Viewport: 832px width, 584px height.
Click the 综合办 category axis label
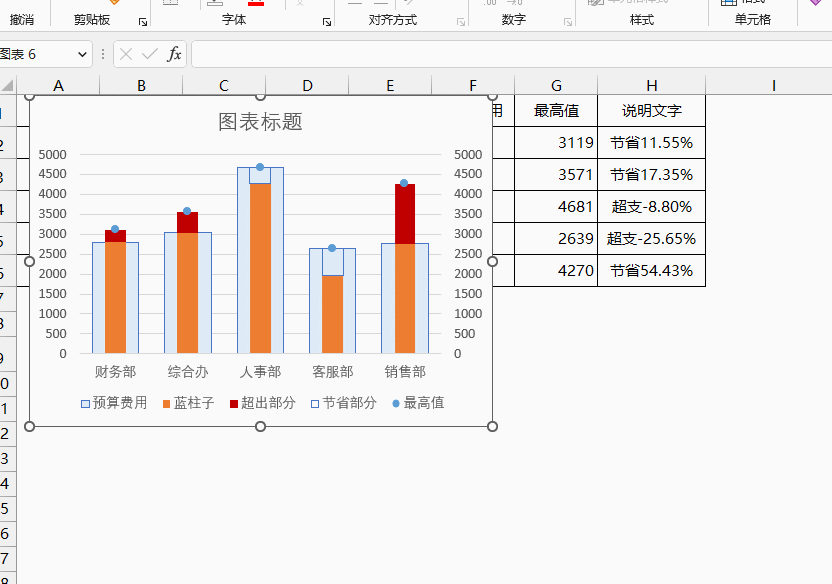188,372
